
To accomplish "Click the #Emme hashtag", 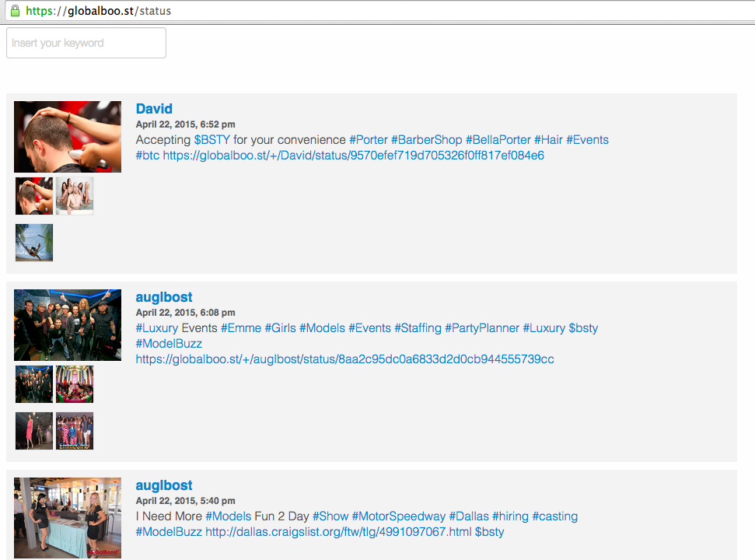I will [241, 328].
